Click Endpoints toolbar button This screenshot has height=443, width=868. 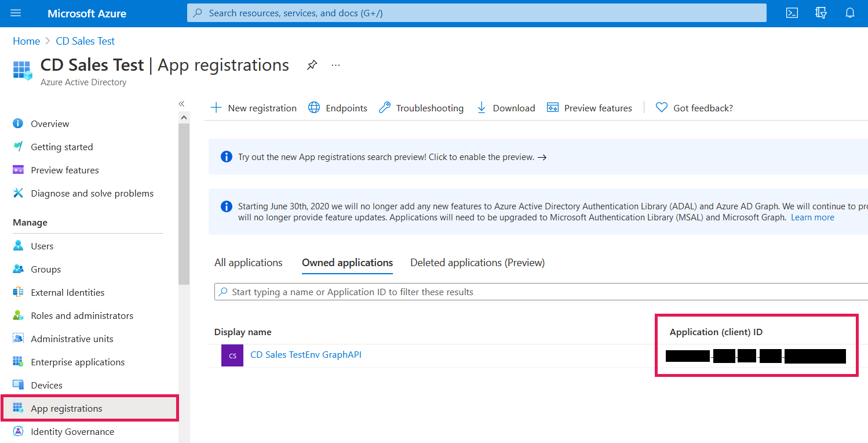pyautogui.click(x=338, y=108)
